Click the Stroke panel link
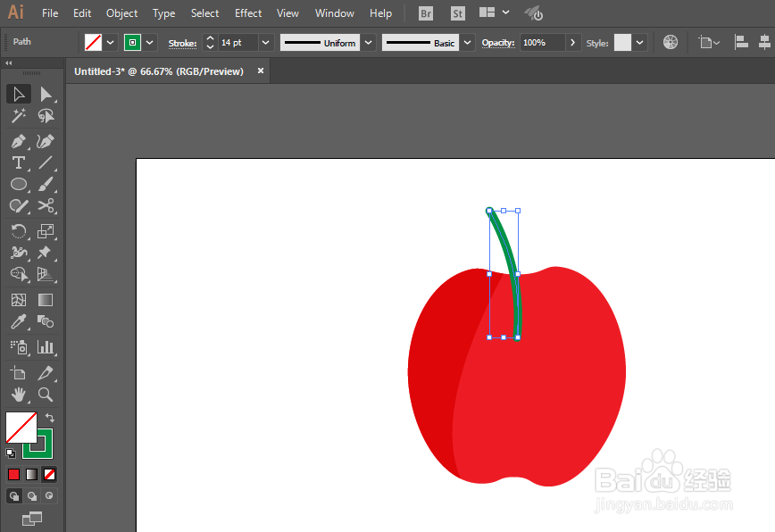Viewport: 775px width, 532px height. click(x=182, y=44)
